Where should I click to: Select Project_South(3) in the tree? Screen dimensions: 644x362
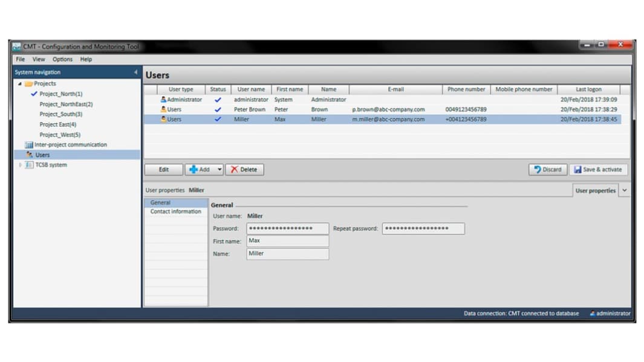61,114
